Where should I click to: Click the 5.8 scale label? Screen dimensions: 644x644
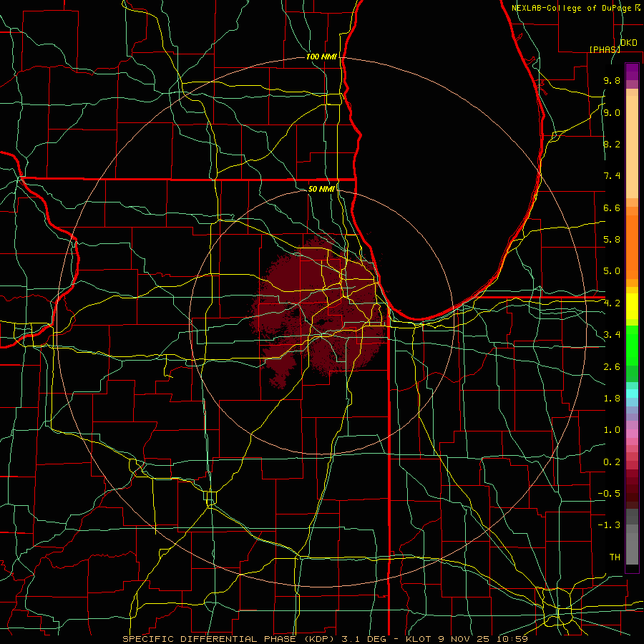click(612, 240)
